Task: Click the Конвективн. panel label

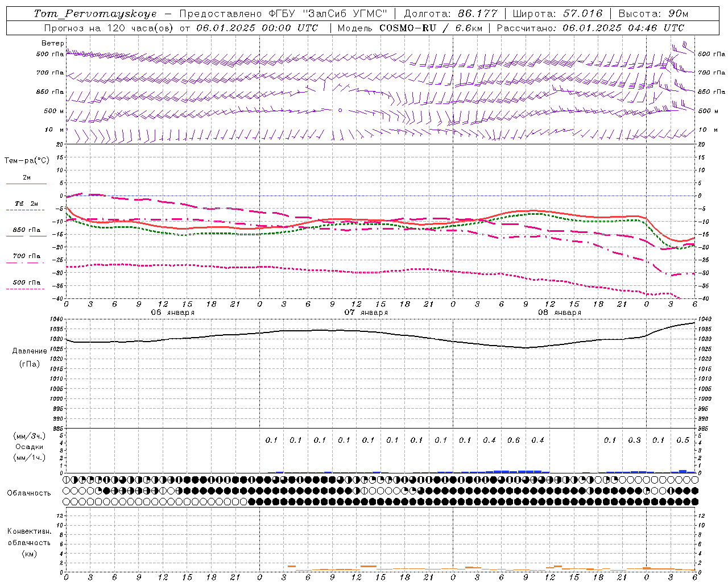Action: [29, 531]
